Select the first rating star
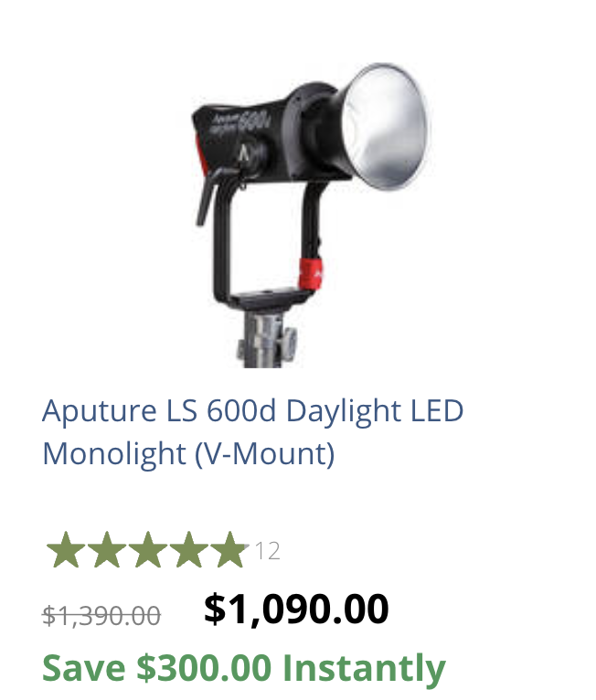This screenshot has height=700, width=596. click(66, 549)
